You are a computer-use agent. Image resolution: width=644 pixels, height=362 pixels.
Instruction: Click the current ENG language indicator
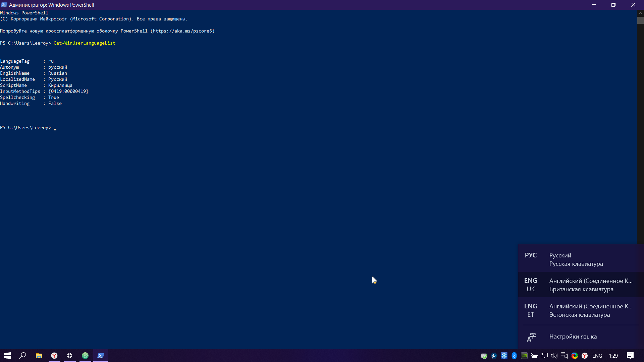coord(597,355)
